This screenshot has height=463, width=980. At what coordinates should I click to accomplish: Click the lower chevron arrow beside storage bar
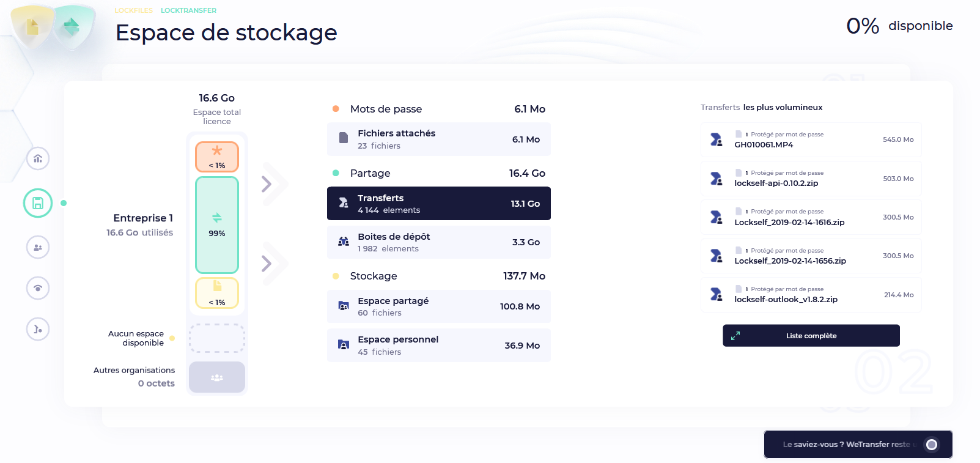click(267, 264)
